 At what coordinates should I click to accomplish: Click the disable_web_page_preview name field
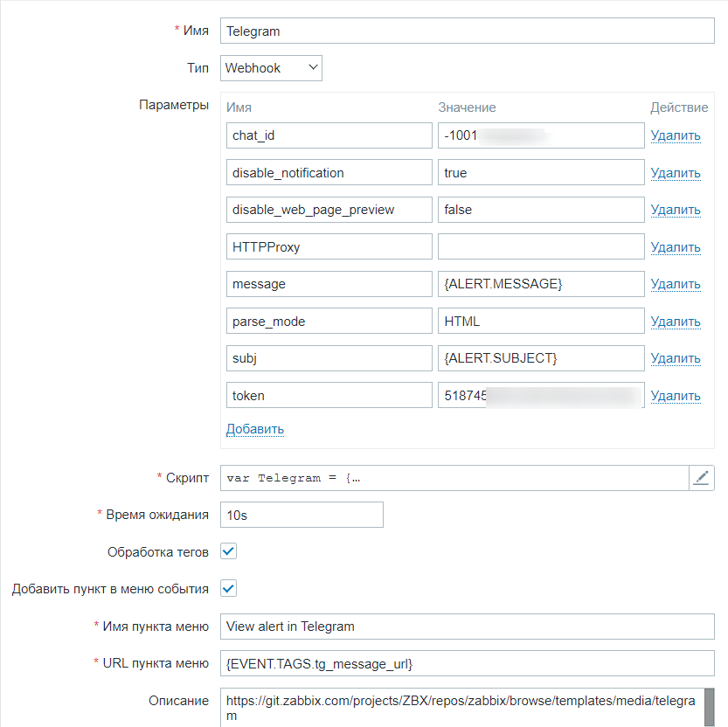point(329,210)
